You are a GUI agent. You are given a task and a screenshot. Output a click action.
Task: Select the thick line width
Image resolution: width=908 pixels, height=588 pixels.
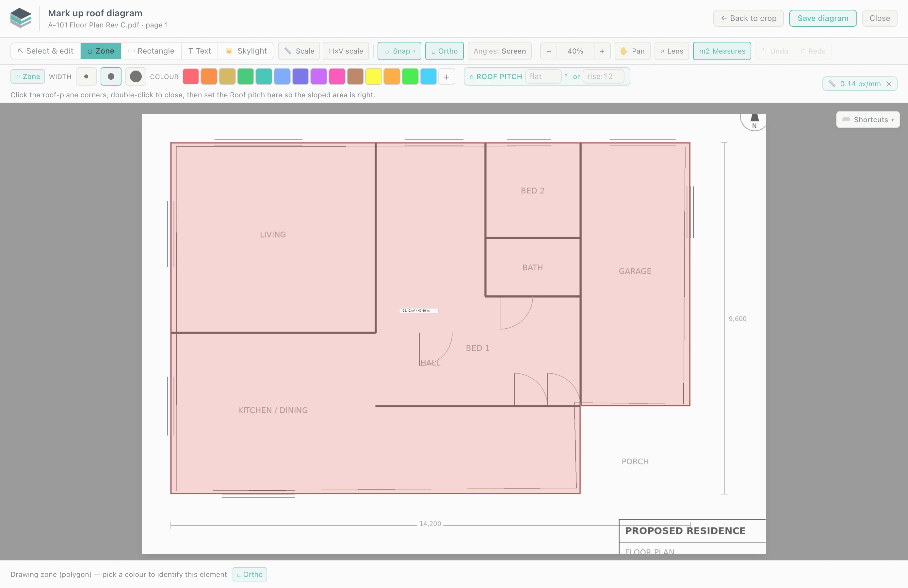tap(136, 76)
